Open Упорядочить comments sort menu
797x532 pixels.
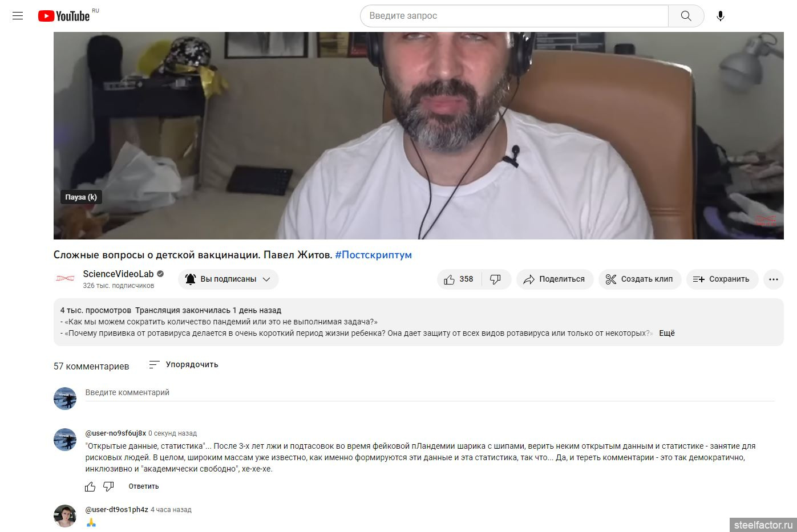click(183, 365)
